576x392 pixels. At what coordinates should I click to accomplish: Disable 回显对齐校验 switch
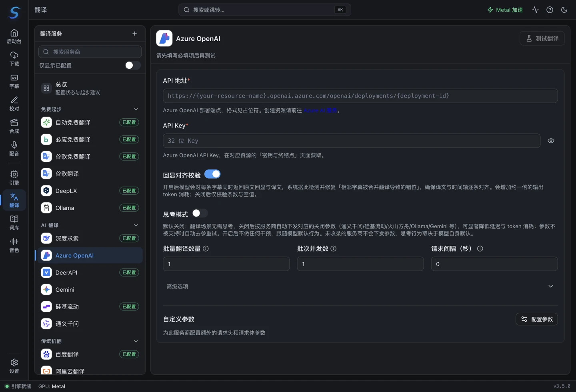tap(212, 174)
